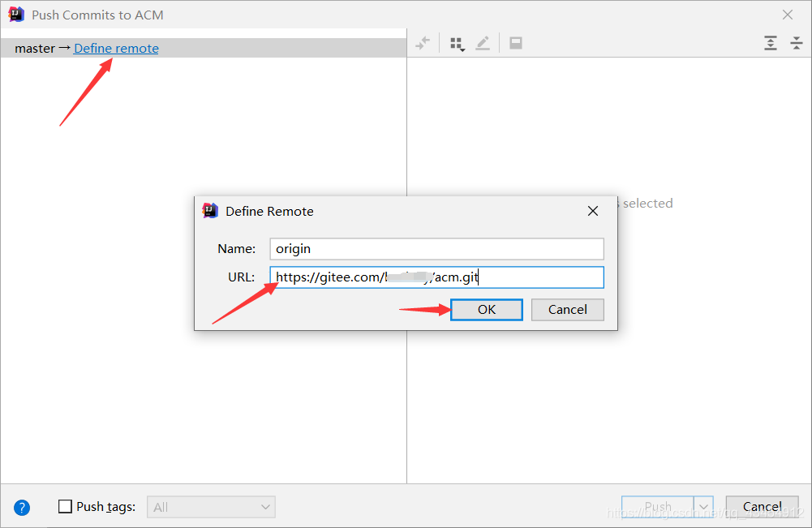This screenshot has width=812, height=528.
Task: Select the master branch label
Action: click(33, 48)
